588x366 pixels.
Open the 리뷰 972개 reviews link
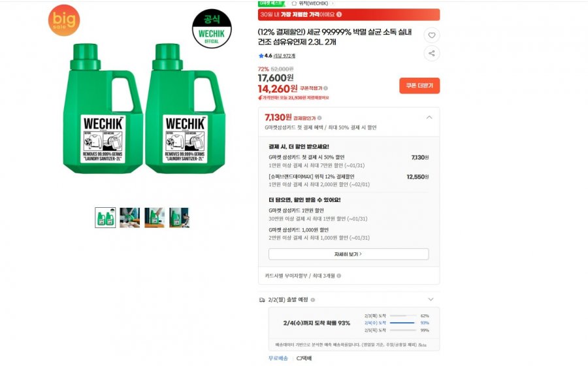pos(284,56)
